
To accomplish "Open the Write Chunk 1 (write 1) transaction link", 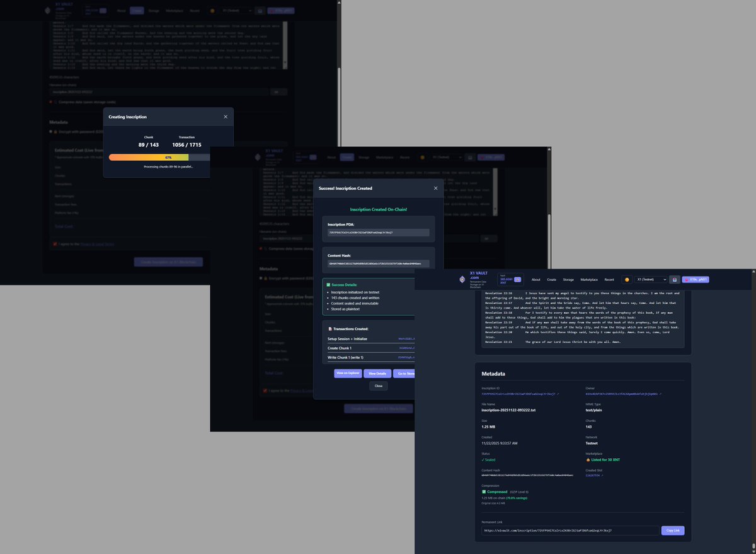I will coord(406,357).
